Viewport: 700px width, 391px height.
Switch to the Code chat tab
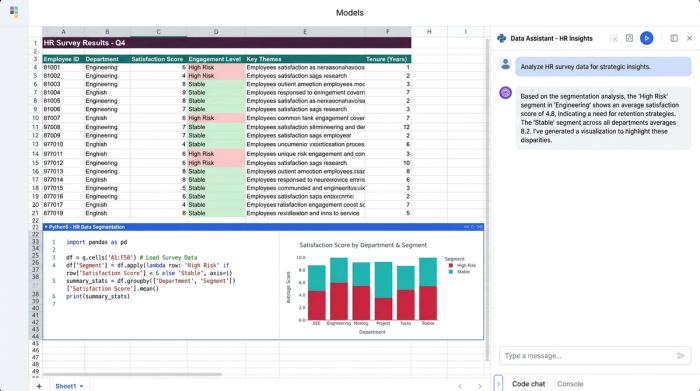coord(528,384)
